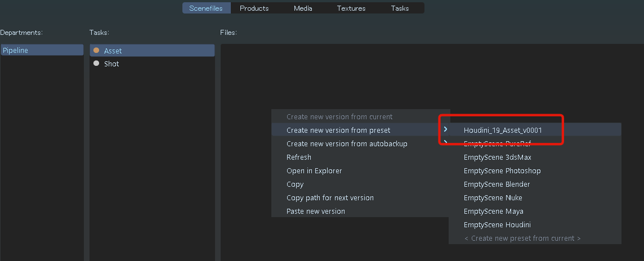The width and height of the screenshot is (644, 261).
Task: Switch to the Scenefiles tab
Action: click(x=206, y=8)
